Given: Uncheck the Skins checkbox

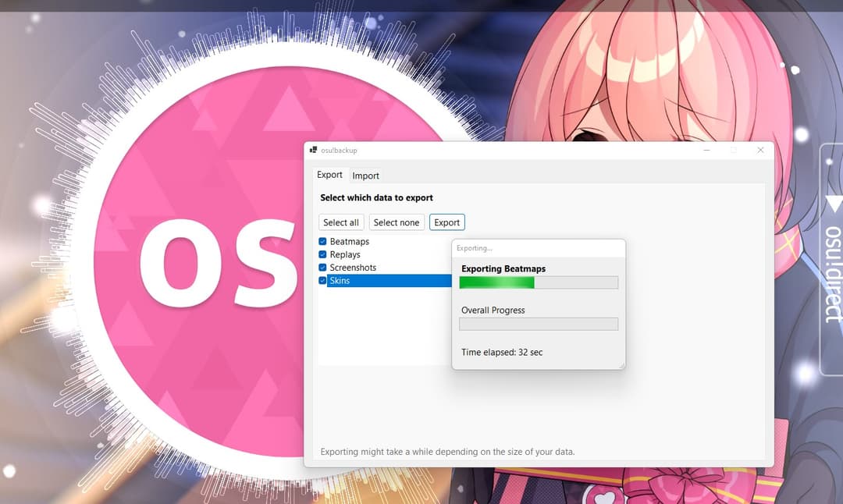Looking at the screenshot, I should (x=321, y=280).
